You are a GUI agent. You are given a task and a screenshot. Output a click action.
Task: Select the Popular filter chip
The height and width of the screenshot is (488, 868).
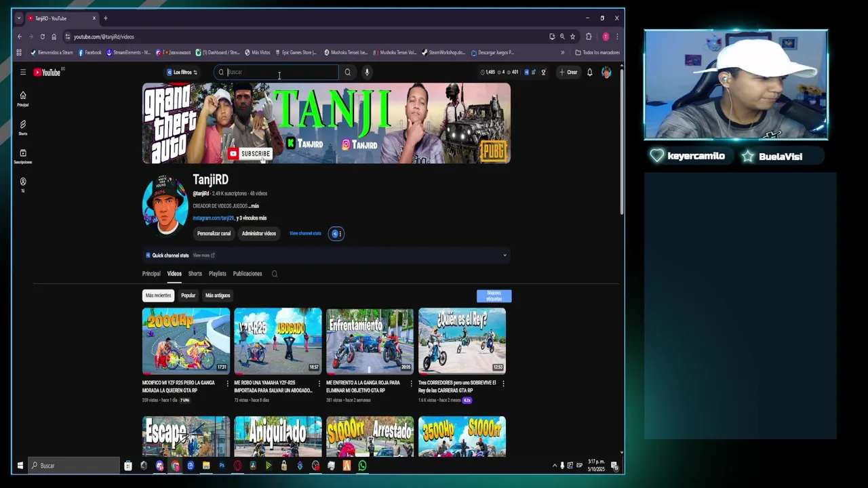189,296
